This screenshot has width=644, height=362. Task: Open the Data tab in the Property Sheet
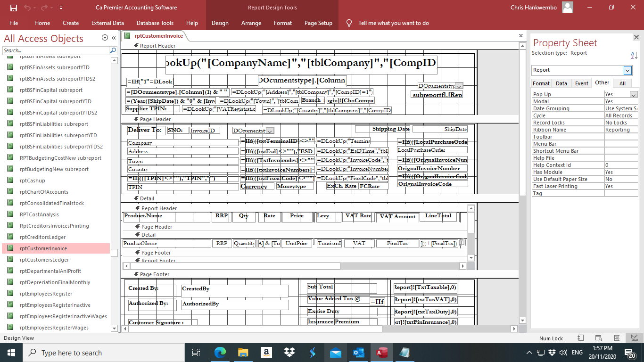pos(561,83)
